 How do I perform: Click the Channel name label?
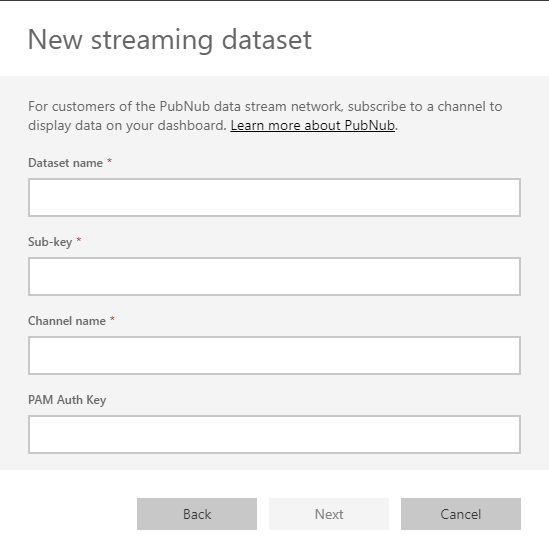point(67,321)
